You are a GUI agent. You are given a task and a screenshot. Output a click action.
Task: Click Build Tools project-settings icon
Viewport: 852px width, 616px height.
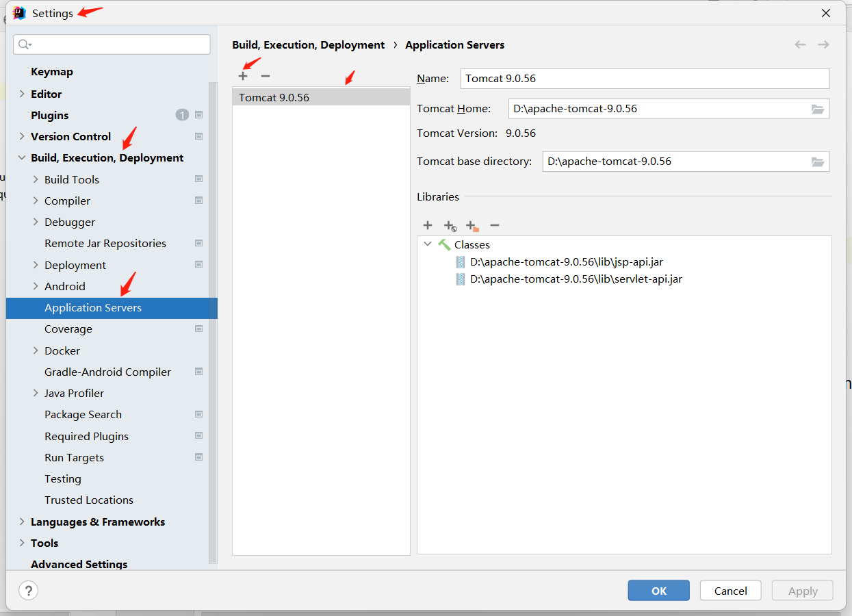198,179
